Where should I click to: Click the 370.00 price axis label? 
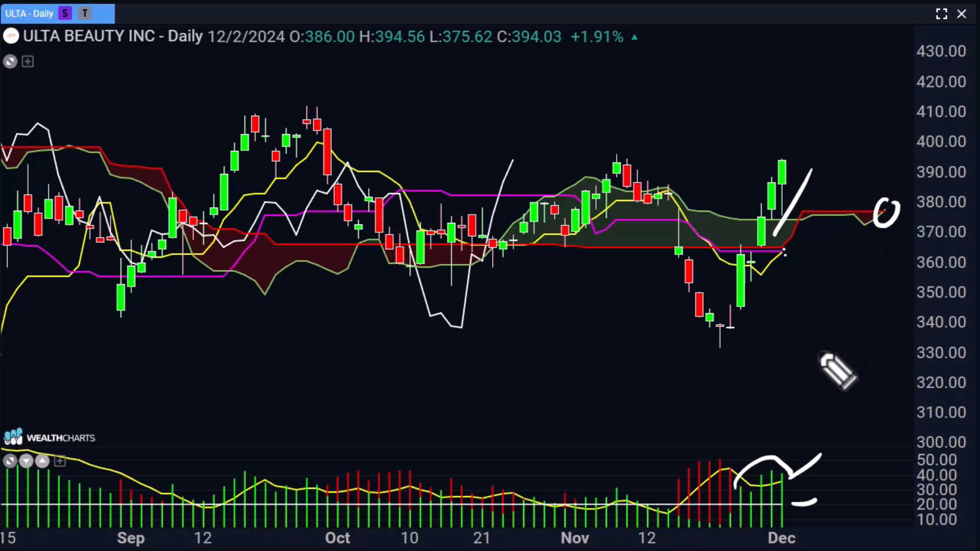point(941,232)
